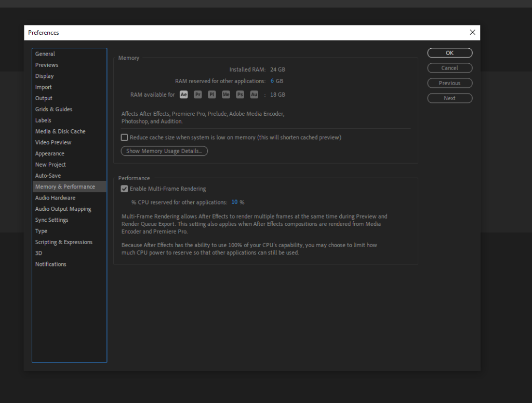This screenshot has width=532, height=403.
Task: Enable reduce cache size when low memory
Action: coord(124,138)
